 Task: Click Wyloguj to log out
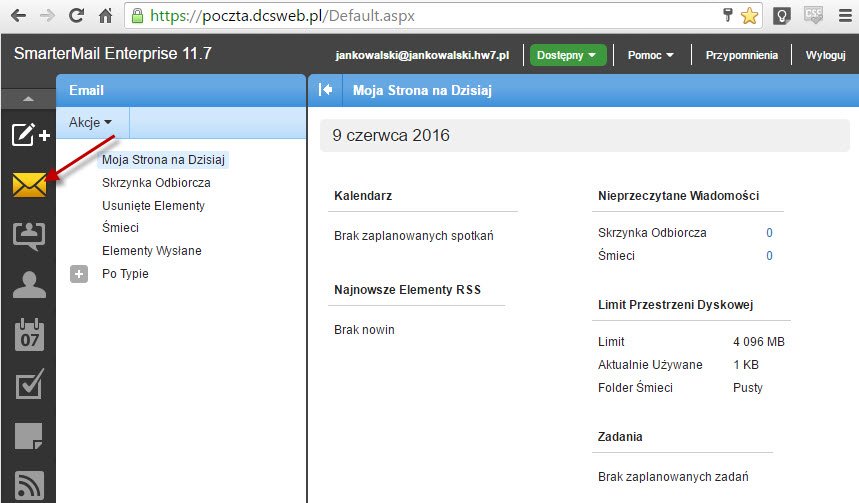coord(825,55)
